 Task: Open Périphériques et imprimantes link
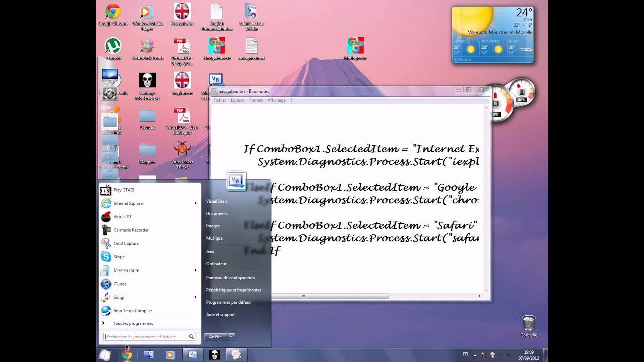point(233,290)
